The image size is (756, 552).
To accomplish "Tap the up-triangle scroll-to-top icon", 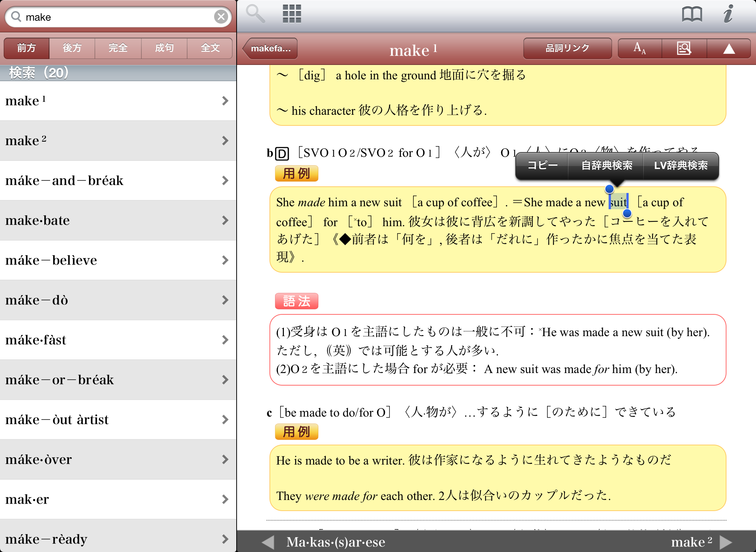I will pyautogui.click(x=729, y=48).
